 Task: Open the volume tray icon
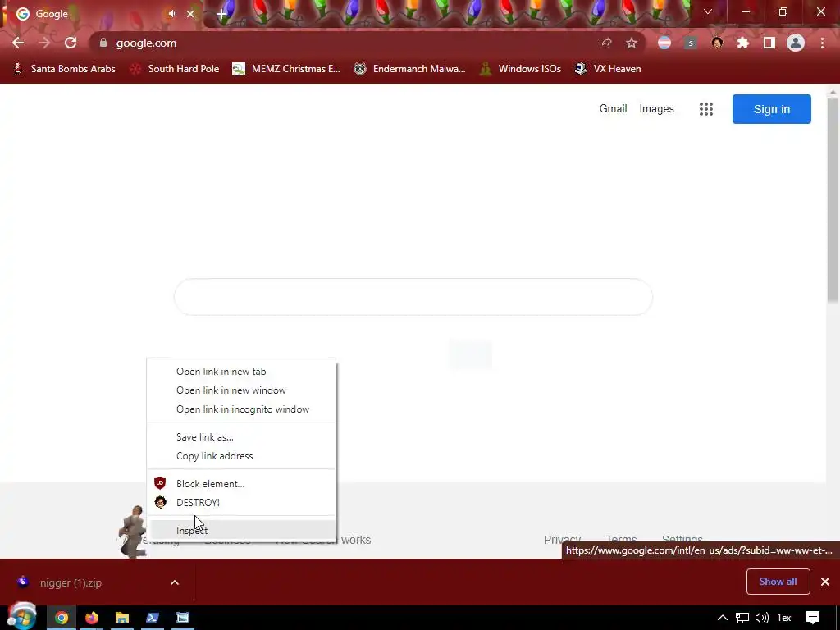(762, 618)
